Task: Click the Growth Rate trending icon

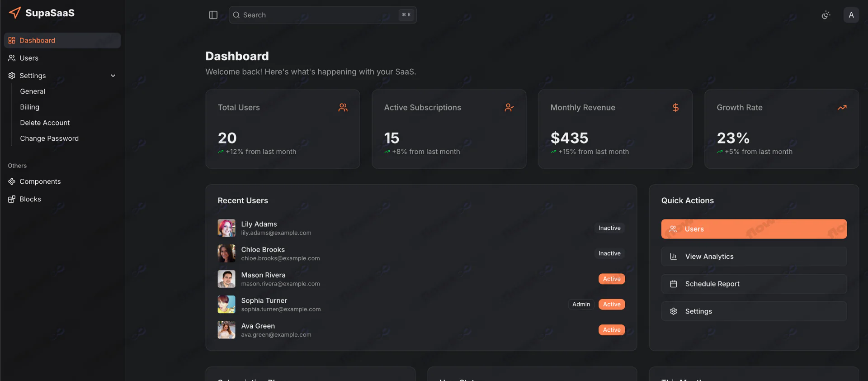Action: coord(842,107)
